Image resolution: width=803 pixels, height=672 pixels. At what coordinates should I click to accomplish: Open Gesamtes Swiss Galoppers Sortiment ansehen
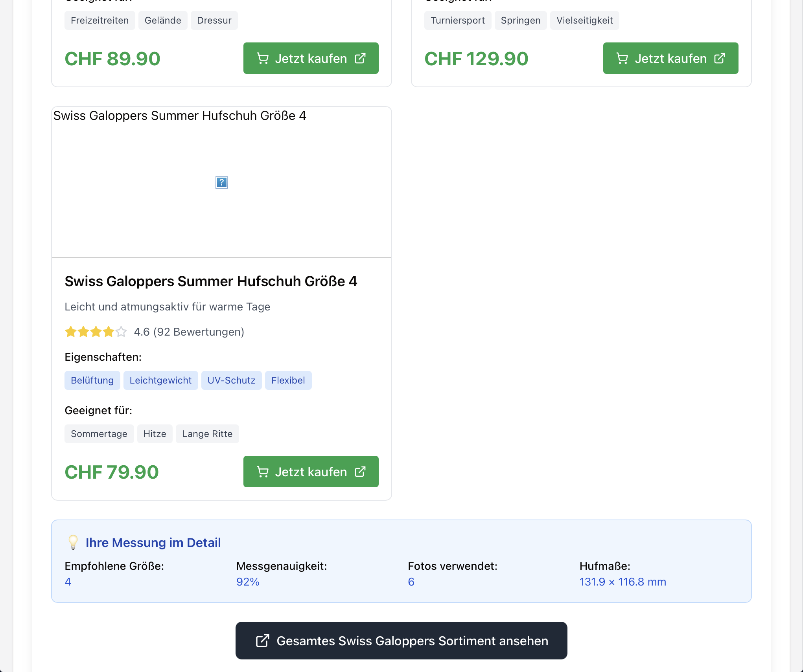click(401, 641)
